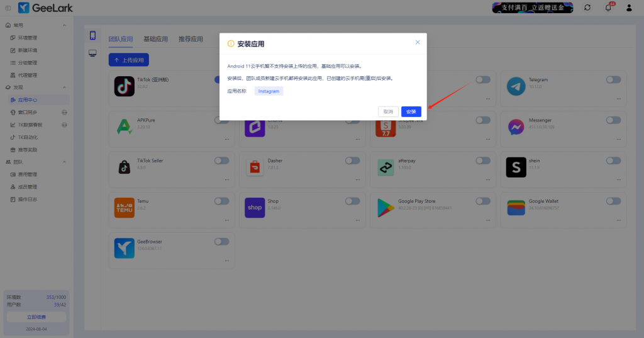Click the refresh sync icon in header
Viewport: 644px width, 338px height.
point(587,8)
